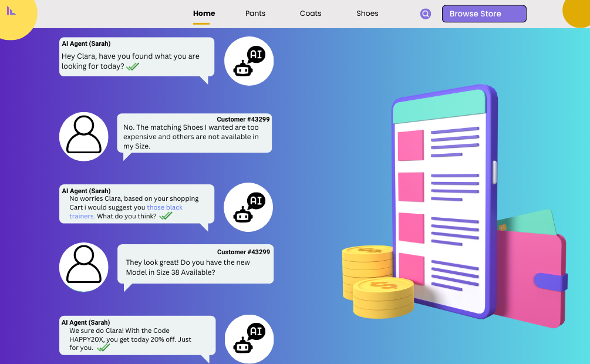The width and height of the screenshot is (590, 364).
Task: Click the bottom AI robot avatar
Action: [x=250, y=339]
